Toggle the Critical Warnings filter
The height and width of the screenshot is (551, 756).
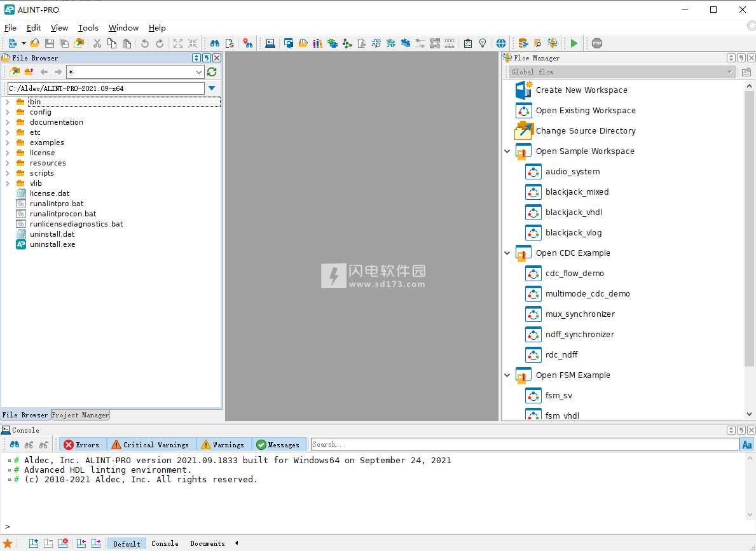[151, 445]
